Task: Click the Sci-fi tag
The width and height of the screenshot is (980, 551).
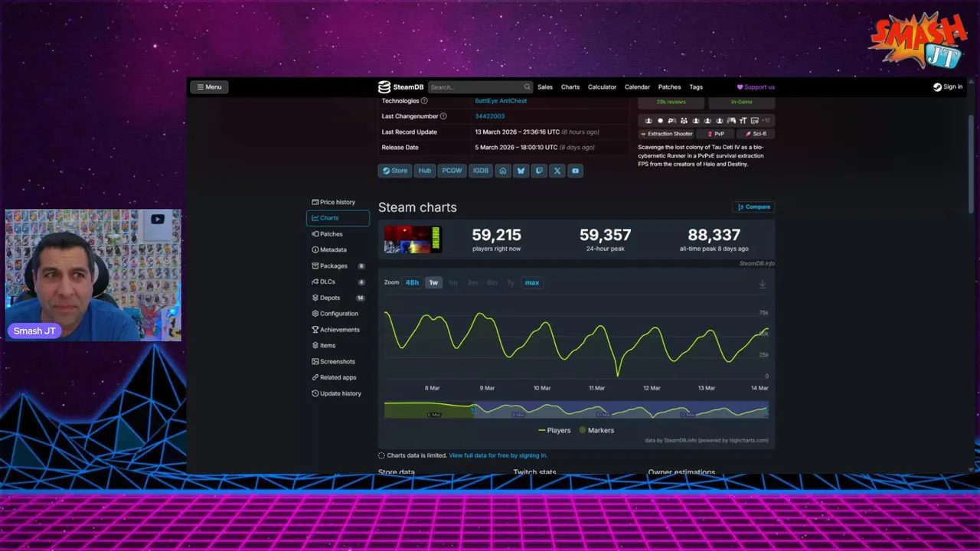Action: tap(756, 134)
